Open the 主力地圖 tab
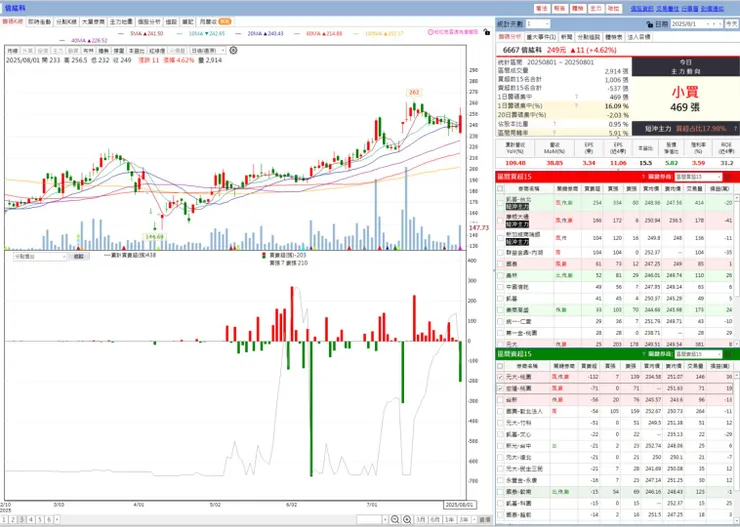 coord(121,22)
